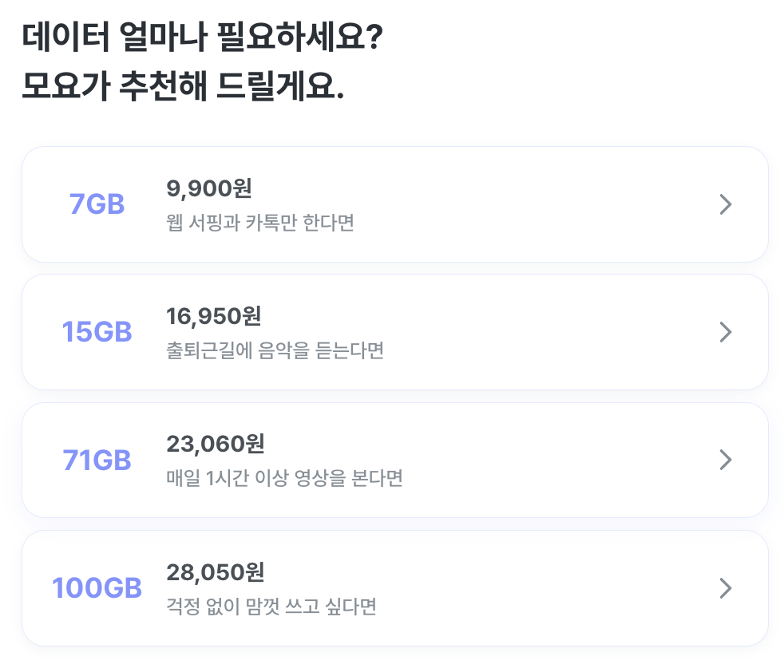Select the 15GB data plan card

point(395,332)
